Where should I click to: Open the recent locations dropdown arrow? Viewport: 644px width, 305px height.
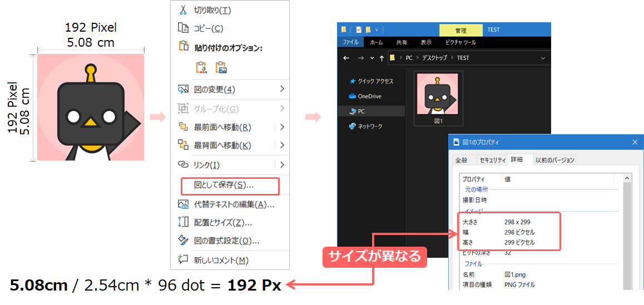(x=372, y=58)
